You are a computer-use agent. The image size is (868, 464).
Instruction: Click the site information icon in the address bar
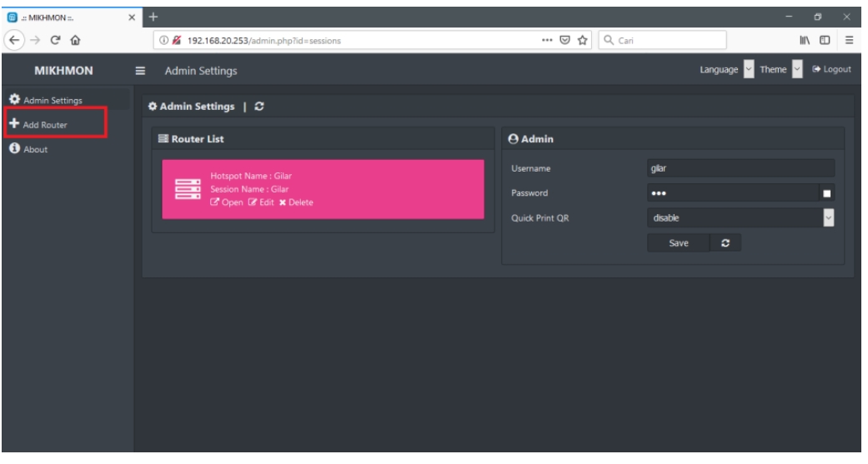tap(164, 40)
